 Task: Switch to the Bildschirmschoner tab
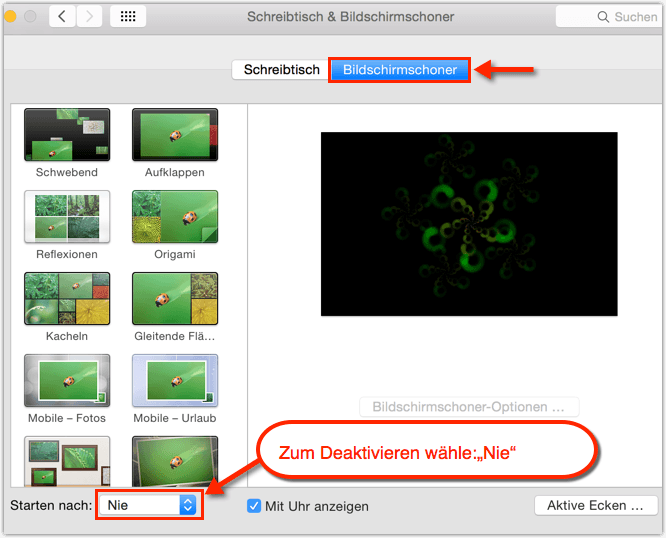pyautogui.click(x=400, y=70)
